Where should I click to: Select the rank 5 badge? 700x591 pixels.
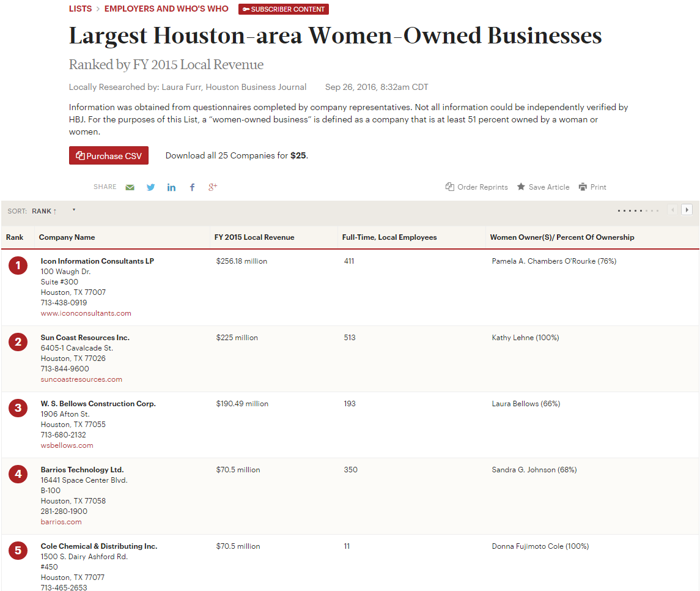click(x=18, y=551)
